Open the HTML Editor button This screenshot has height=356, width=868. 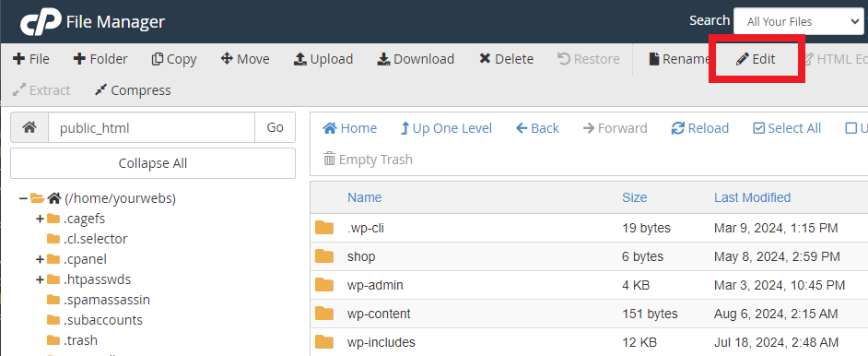(835, 59)
